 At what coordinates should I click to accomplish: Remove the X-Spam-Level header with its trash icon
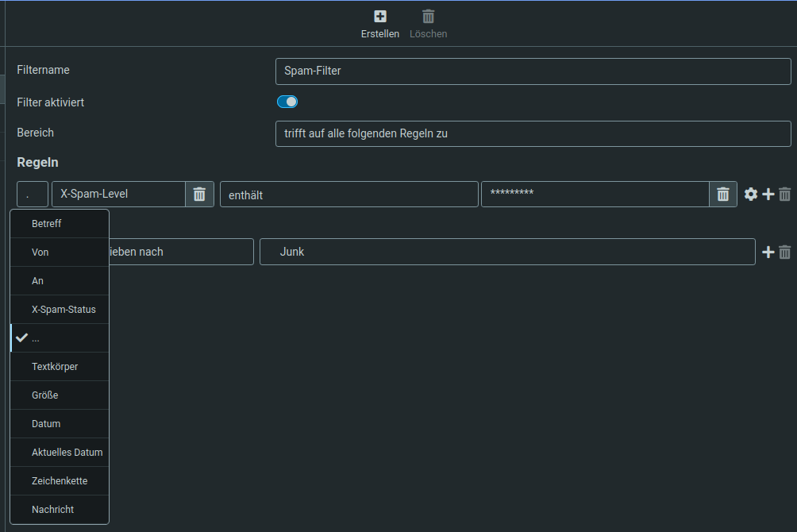click(199, 194)
